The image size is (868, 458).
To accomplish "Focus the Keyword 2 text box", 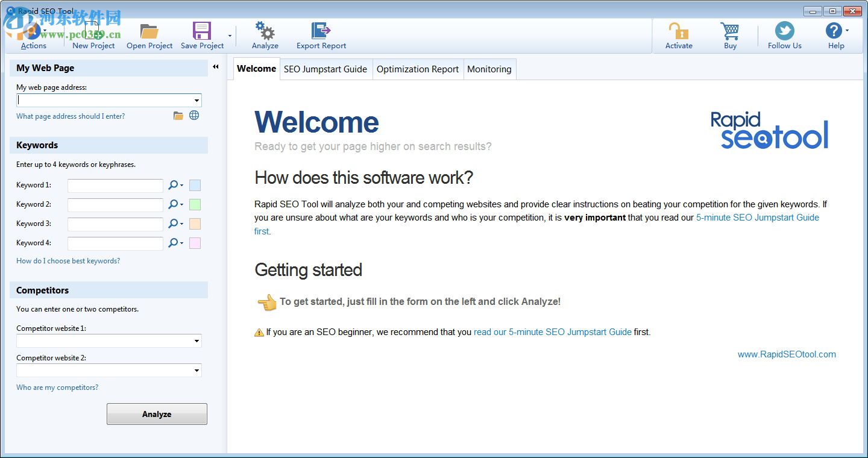I will 115,205.
